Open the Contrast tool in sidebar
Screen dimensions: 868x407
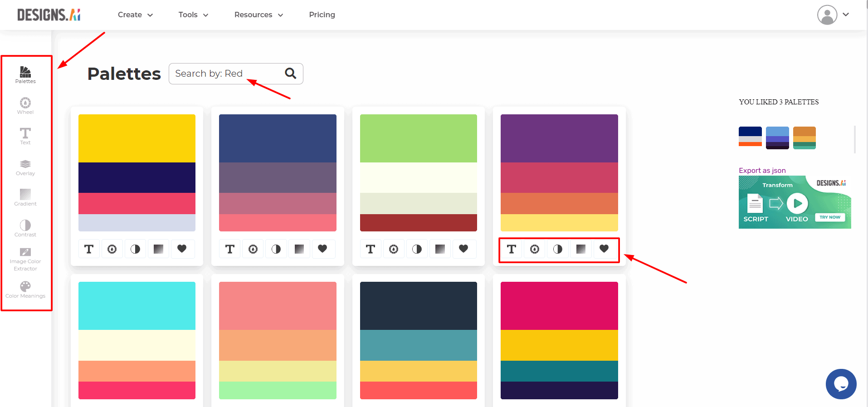tap(25, 228)
